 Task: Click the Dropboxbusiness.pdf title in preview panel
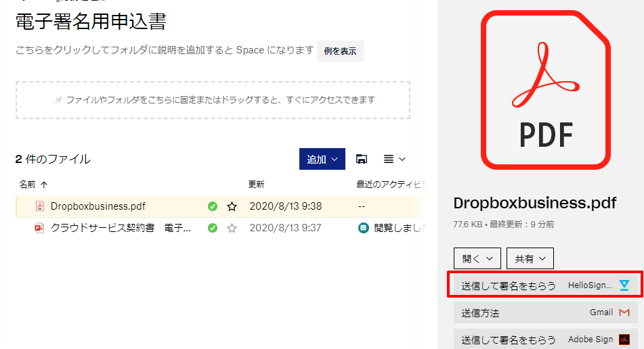(535, 203)
